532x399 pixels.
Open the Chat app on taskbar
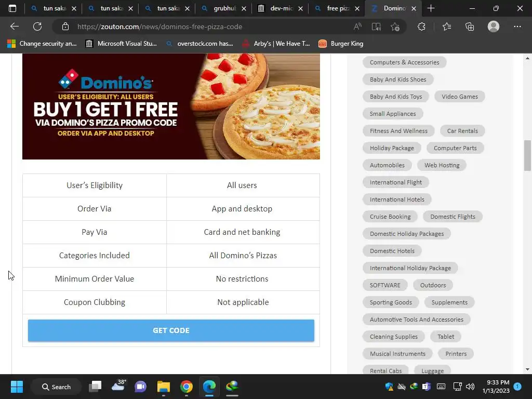(140, 387)
